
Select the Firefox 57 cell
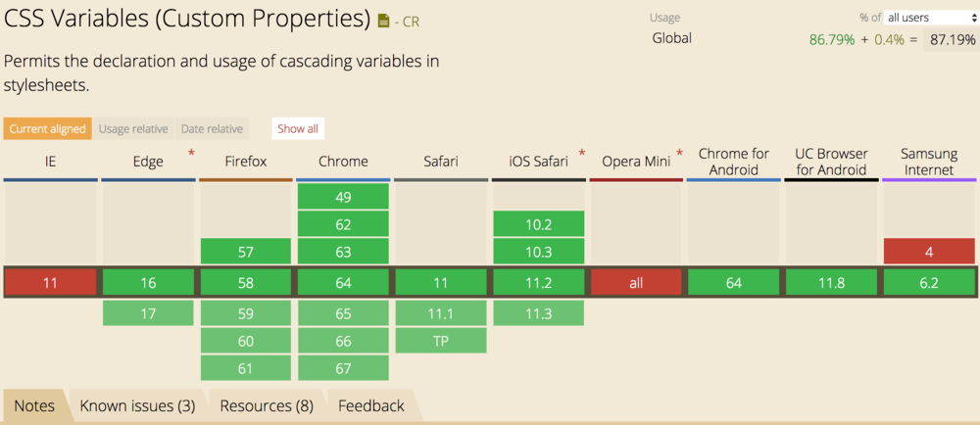coord(246,252)
